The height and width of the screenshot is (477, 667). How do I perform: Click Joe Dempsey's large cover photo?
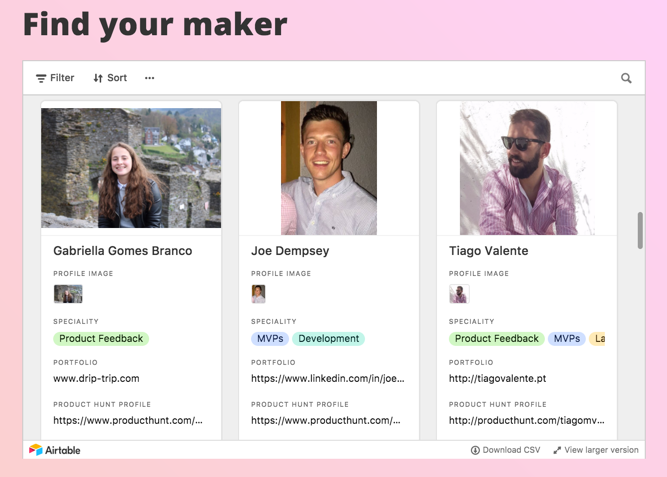pos(329,167)
